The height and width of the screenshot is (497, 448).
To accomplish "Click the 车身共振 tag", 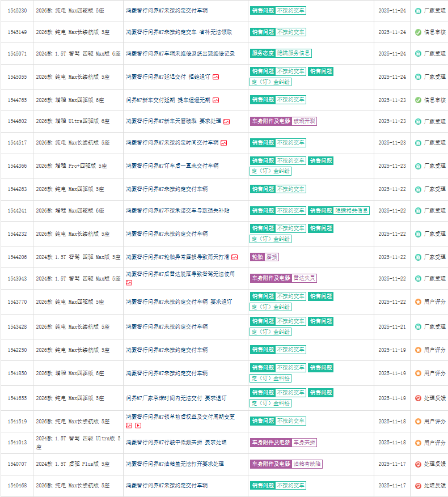I will coord(305,443).
